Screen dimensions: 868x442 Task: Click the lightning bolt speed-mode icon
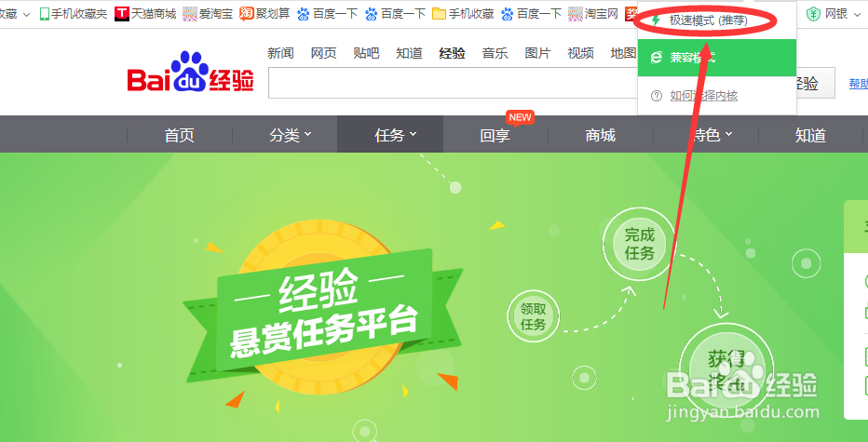coord(656,21)
